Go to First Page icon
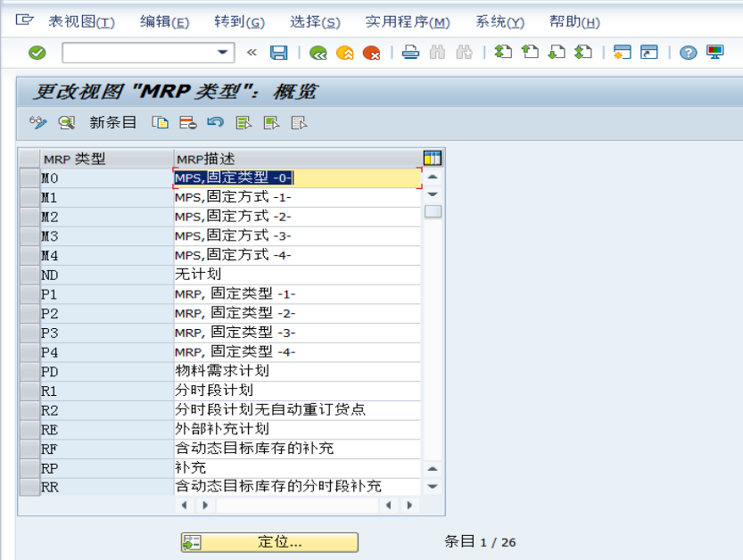 (503, 52)
